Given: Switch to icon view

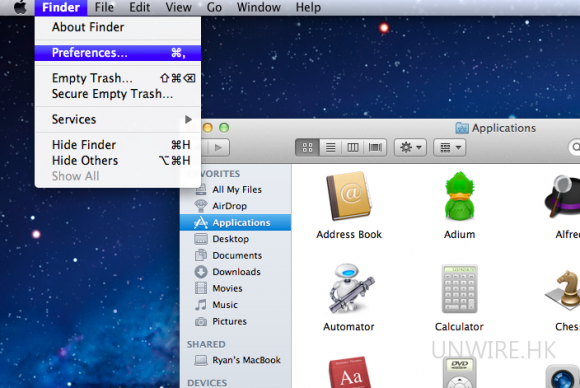Looking at the screenshot, I should pyautogui.click(x=307, y=148).
